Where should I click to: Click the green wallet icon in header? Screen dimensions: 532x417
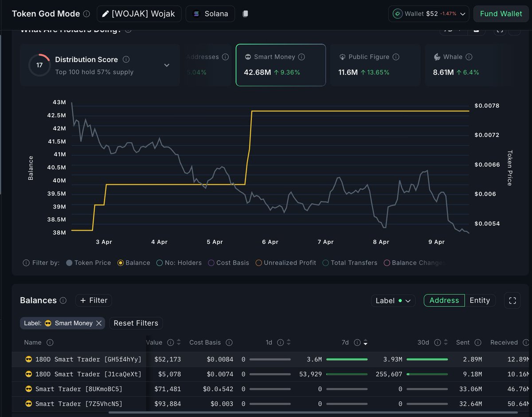(398, 14)
